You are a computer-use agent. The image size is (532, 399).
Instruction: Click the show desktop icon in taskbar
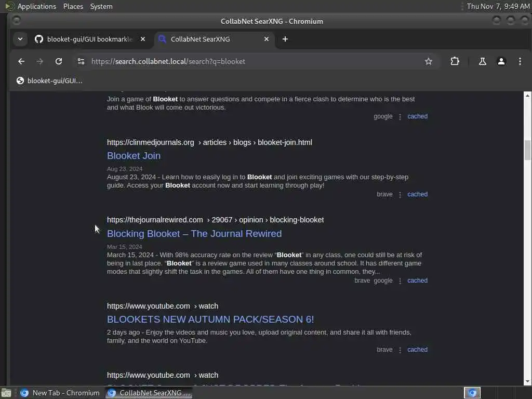pos(6,393)
